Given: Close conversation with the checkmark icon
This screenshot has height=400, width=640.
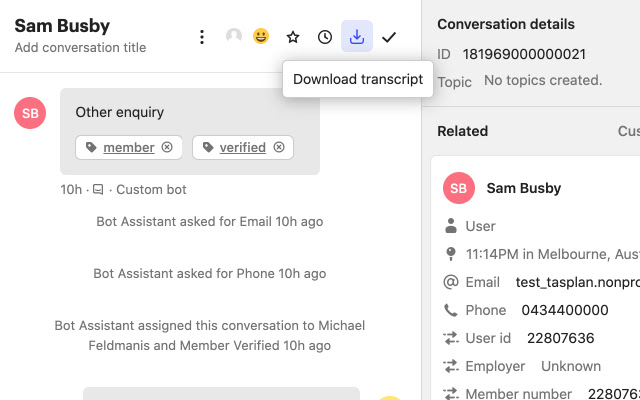Looking at the screenshot, I should click(x=389, y=38).
